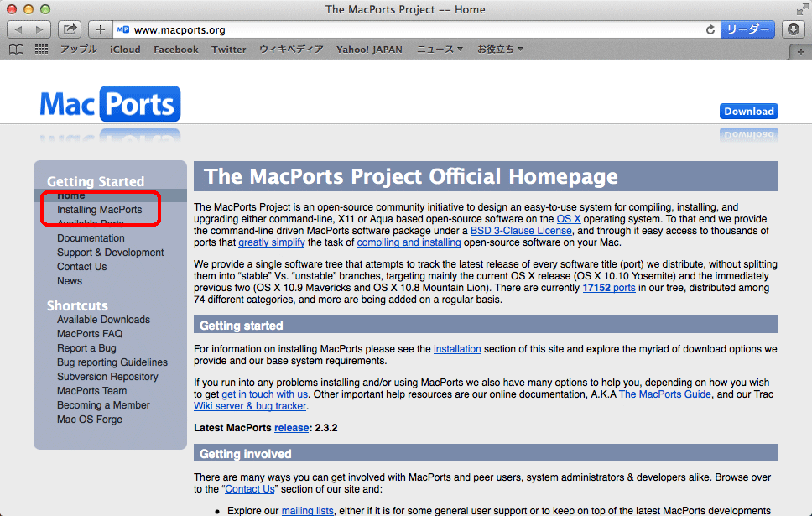Viewport: 812px width, 516px height.
Task: Enter full screen using the top-right arrows icon
Action: point(802,8)
